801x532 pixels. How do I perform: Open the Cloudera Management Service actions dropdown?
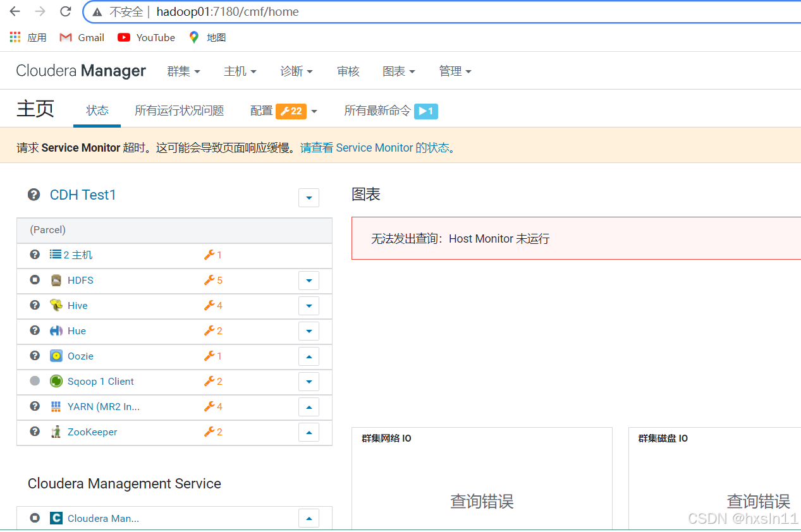pyautogui.click(x=309, y=519)
